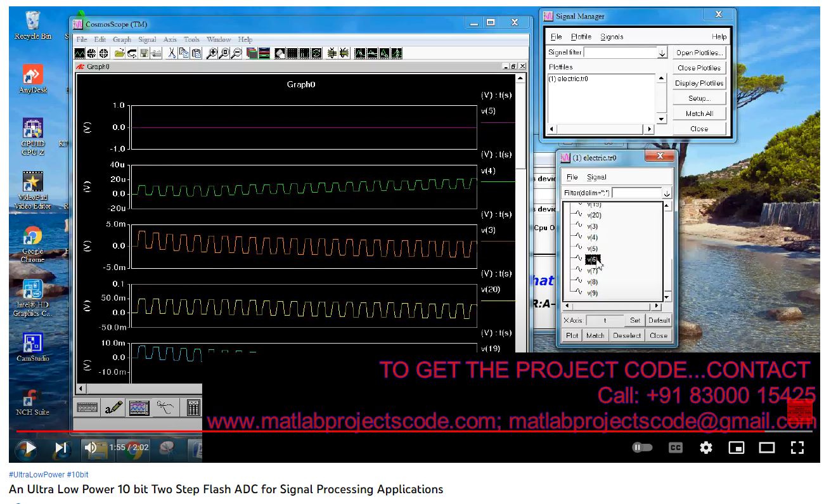Screen dimensions: 824x504
Task: Open the YouTube settings gear icon
Action: click(x=705, y=448)
